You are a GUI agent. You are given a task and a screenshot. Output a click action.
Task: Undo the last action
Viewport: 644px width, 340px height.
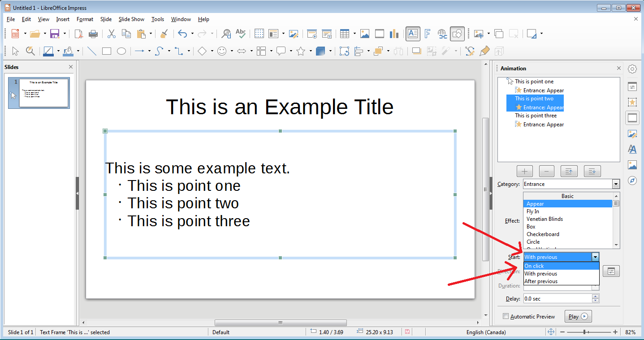click(182, 34)
